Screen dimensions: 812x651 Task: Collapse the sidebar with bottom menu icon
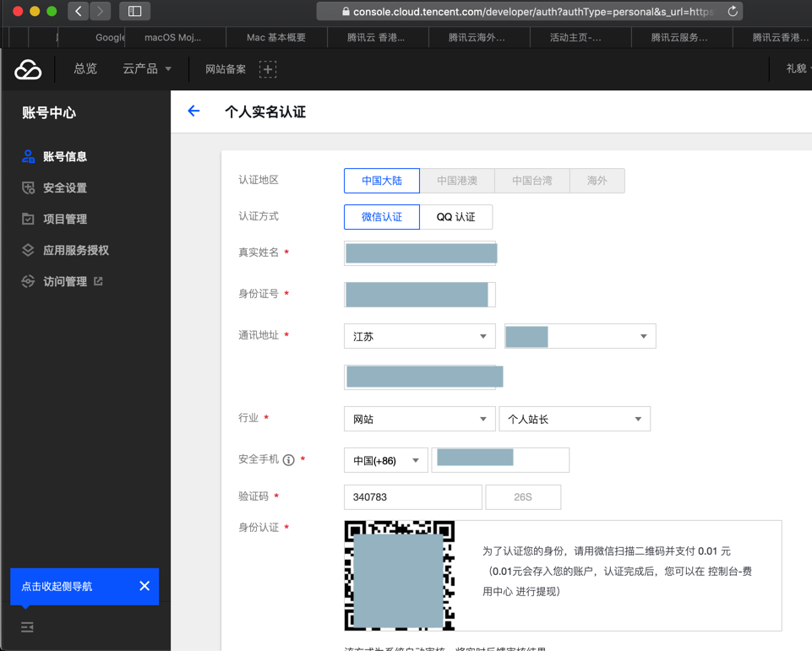pos(27,627)
